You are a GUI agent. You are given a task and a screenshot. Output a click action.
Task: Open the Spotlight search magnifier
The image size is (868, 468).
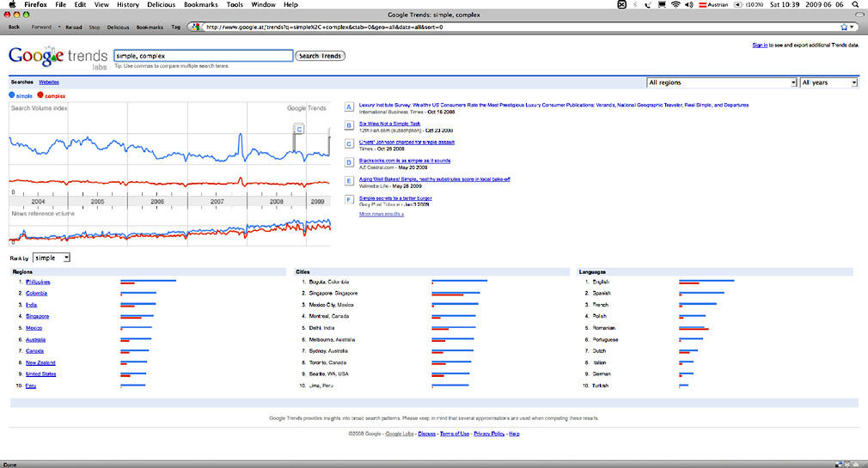pos(854,4)
